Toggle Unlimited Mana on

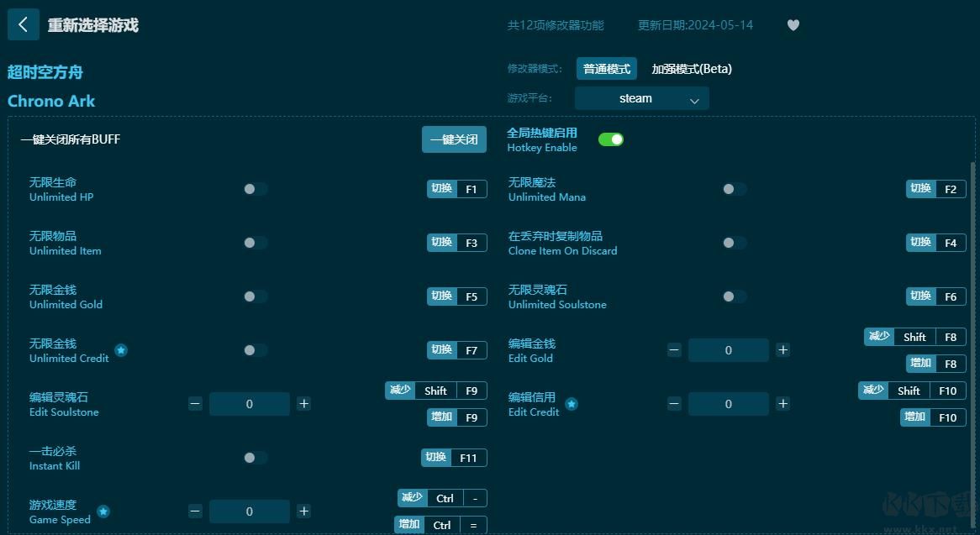tap(732, 189)
